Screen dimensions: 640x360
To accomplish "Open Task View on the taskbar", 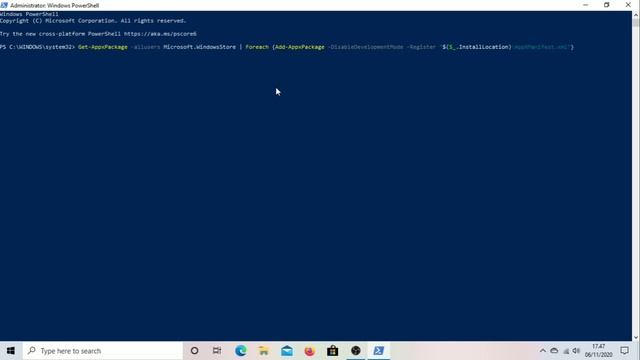I will (217, 351).
